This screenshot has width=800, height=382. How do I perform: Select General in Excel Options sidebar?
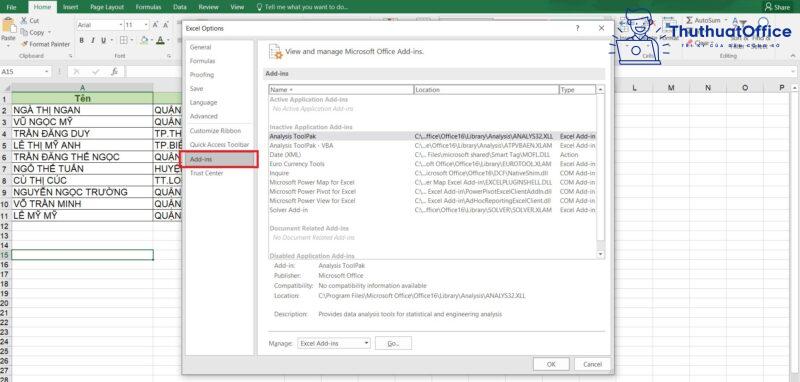pyautogui.click(x=219, y=47)
